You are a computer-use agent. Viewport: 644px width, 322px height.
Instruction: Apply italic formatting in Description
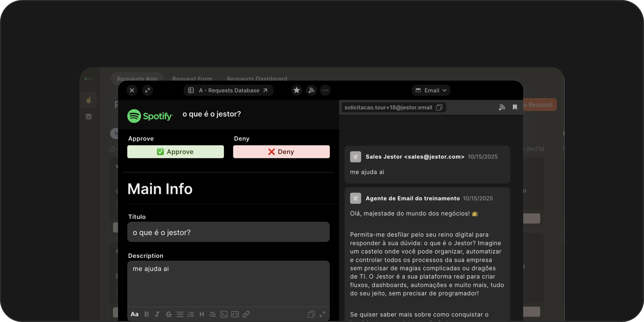(x=157, y=314)
